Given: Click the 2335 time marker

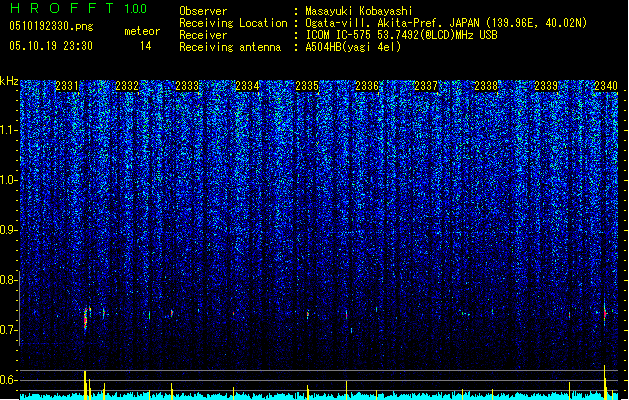Looking at the screenshot, I should coord(307,86).
